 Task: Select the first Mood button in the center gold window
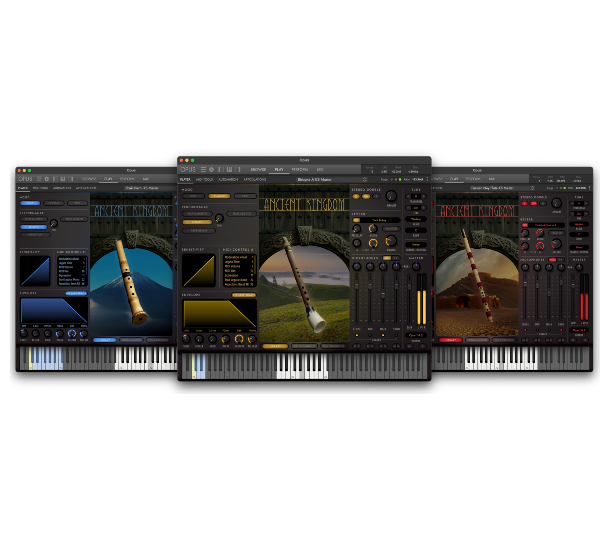pyautogui.click(x=193, y=196)
